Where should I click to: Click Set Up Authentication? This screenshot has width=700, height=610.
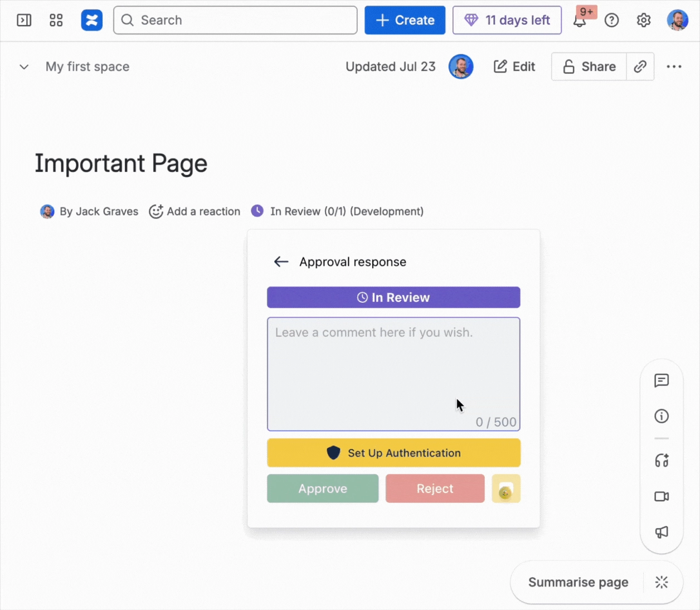click(393, 453)
